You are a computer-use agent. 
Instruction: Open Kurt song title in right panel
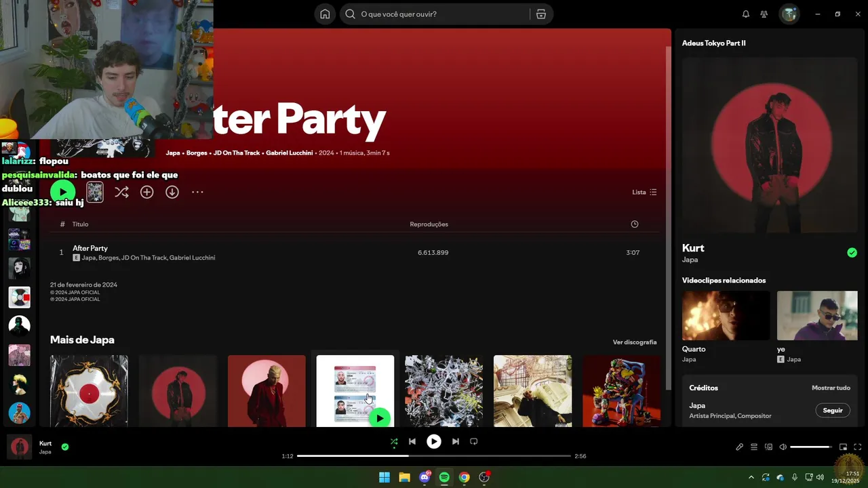[x=693, y=248]
